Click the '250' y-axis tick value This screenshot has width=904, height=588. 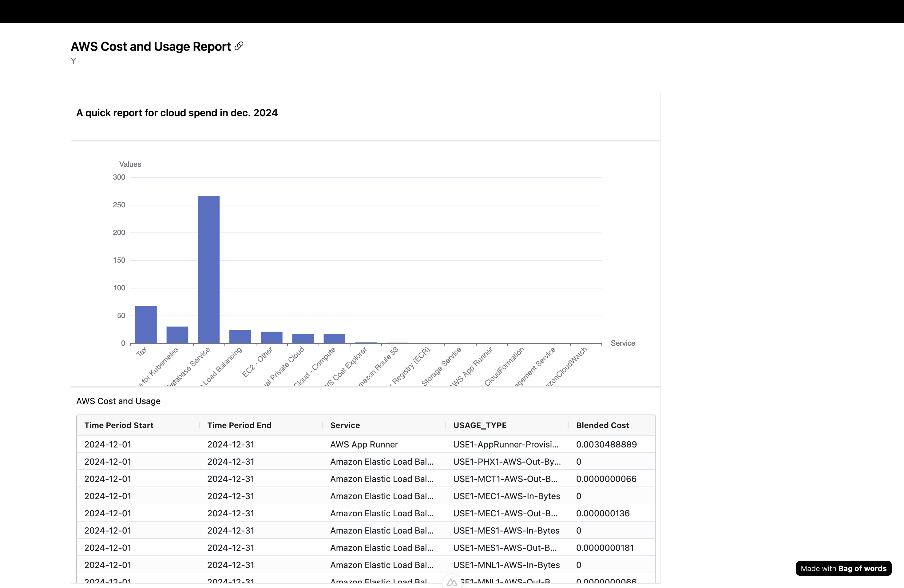pyautogui.click(x=119, y=205)
